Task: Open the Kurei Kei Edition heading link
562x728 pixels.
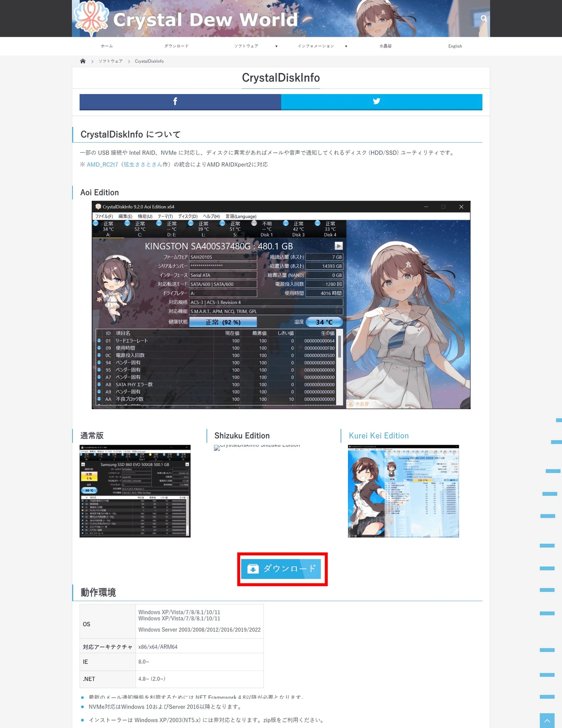Action: click(379, 436)
